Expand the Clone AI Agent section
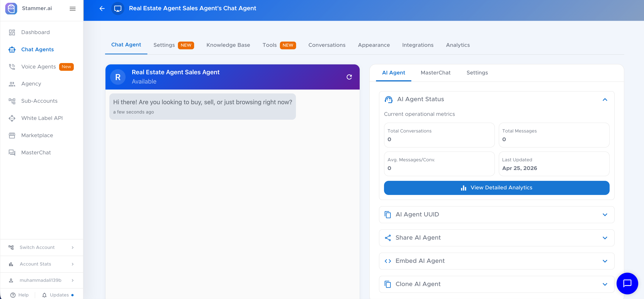Viewport: 644px width, 299px height. (x=605, y=284)
